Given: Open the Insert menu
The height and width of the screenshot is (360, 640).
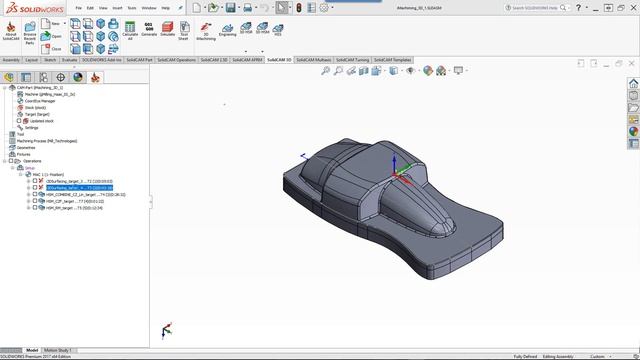Looking at the screenshot, I should (x=118, y=8).
